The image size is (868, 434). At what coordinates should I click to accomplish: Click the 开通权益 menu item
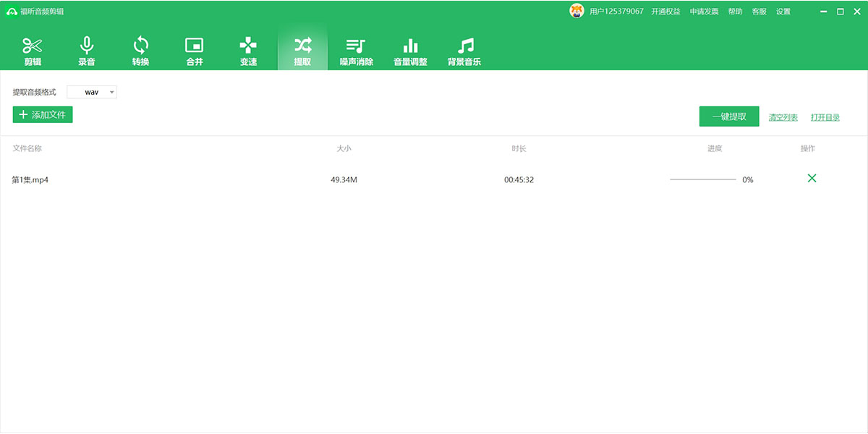(x=665, y=12)
